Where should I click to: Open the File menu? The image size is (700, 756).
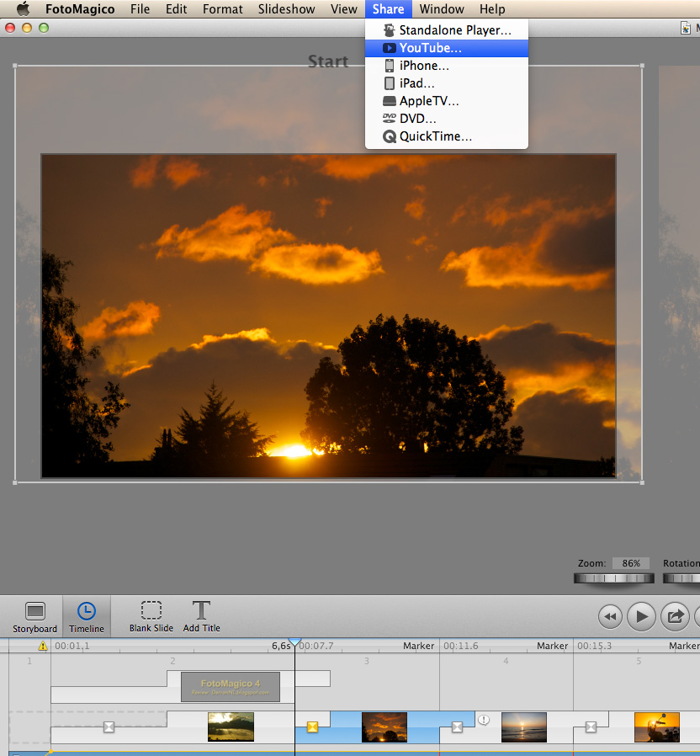click(x=140, y=8)
